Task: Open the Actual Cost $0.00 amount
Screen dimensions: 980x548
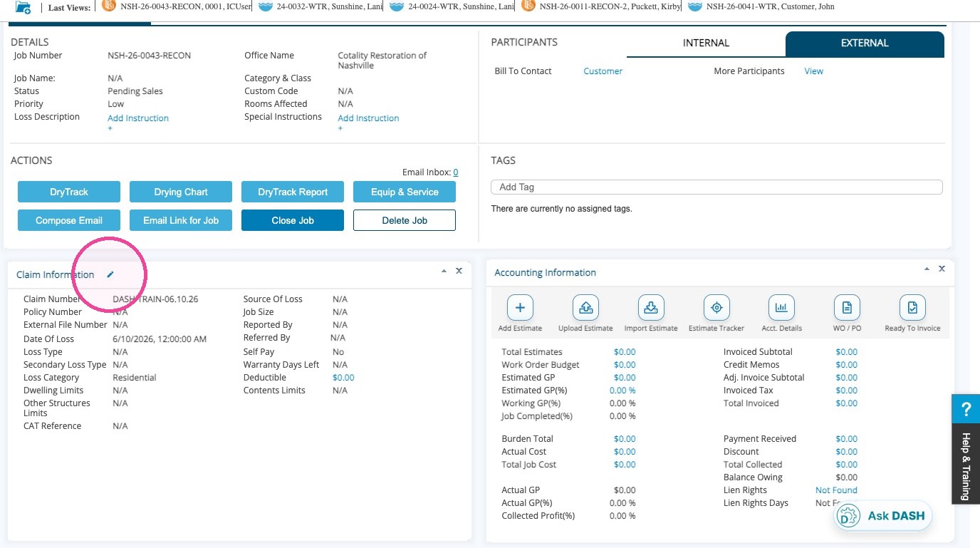Action: tap(625, 452)
